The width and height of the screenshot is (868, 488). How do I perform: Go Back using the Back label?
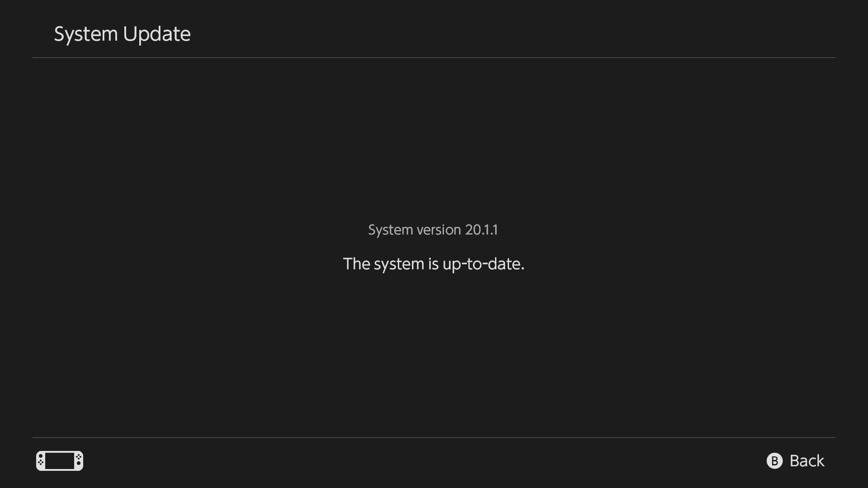coord(807,461)
